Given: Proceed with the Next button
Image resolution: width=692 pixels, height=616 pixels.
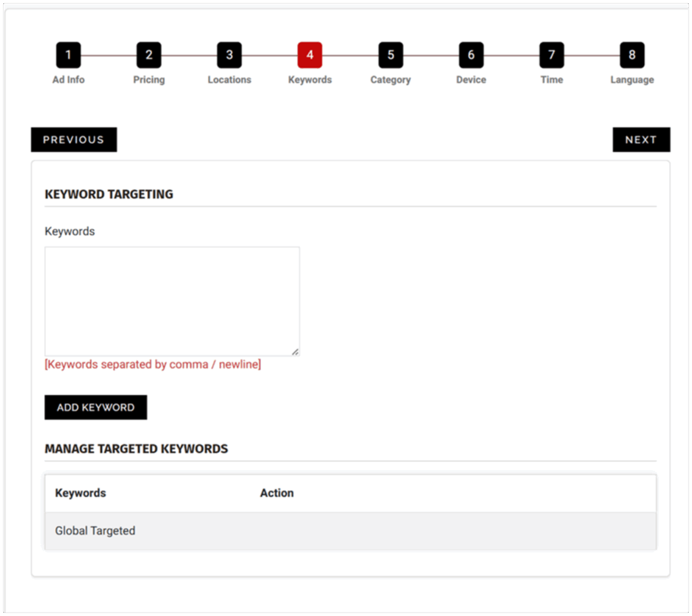Looking at the screenshot, I should [x=641, y=140].
